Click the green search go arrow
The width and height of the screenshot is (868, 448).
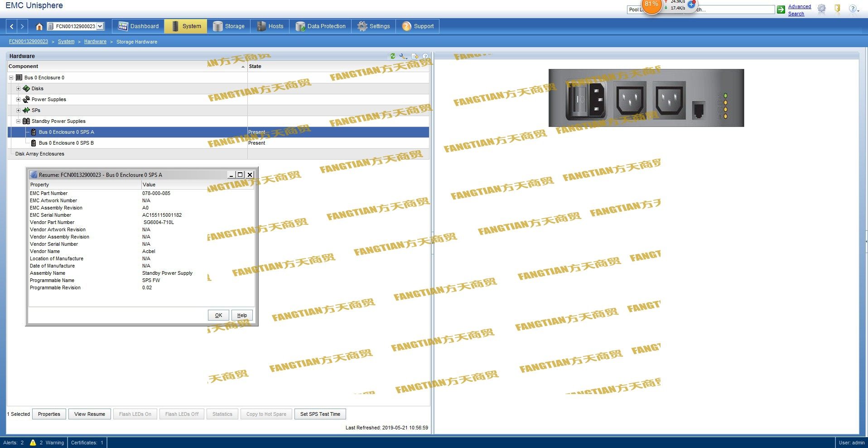[781, 10]
